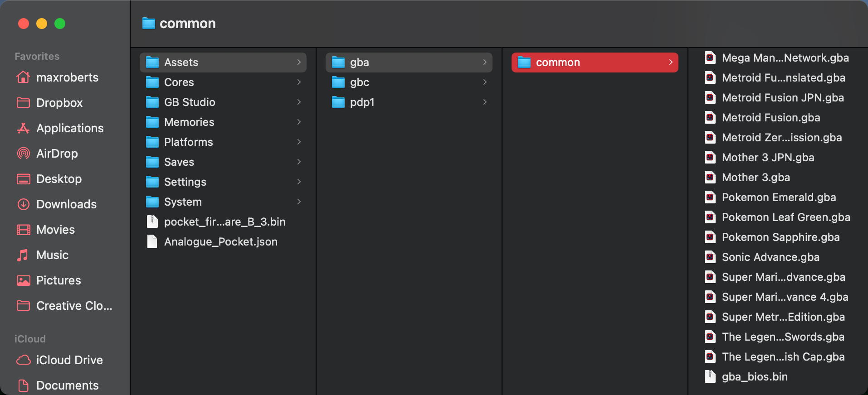Open Dropbox from the Favorites sidebar
This screenshot has width=868, height=395.
[59, 103]
